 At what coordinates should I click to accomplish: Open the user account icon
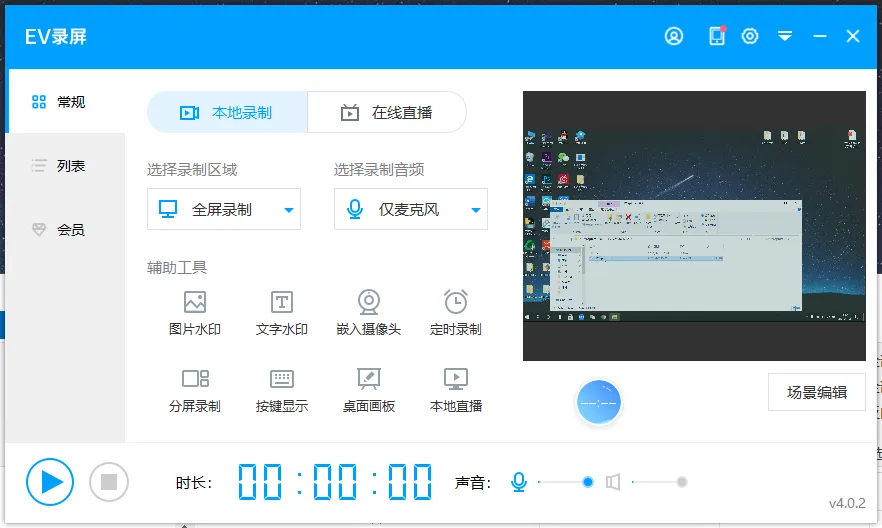point(673,36)
